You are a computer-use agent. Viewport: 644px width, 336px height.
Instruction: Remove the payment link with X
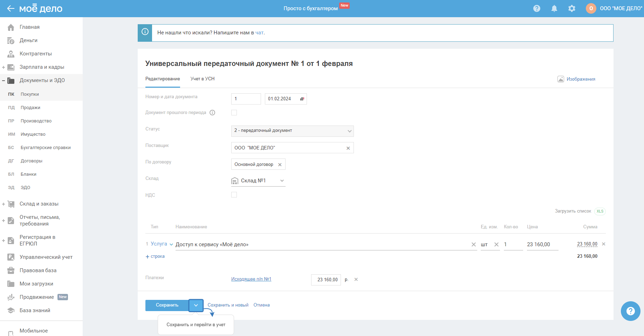356,280
